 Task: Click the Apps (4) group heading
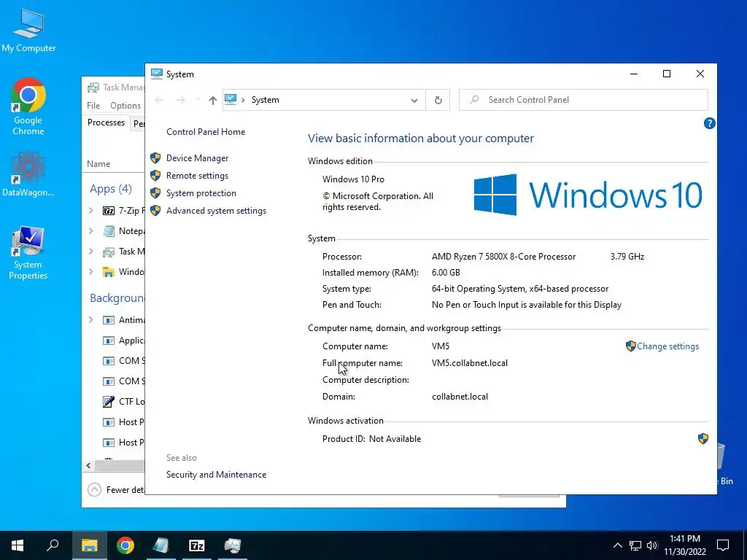pyautogui.click(x=111, y=189)
